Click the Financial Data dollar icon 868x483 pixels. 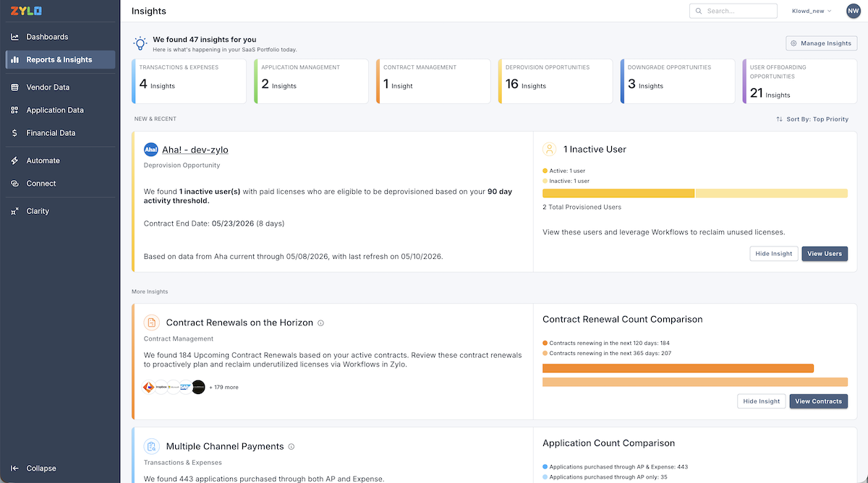click(x=14, y=133)
